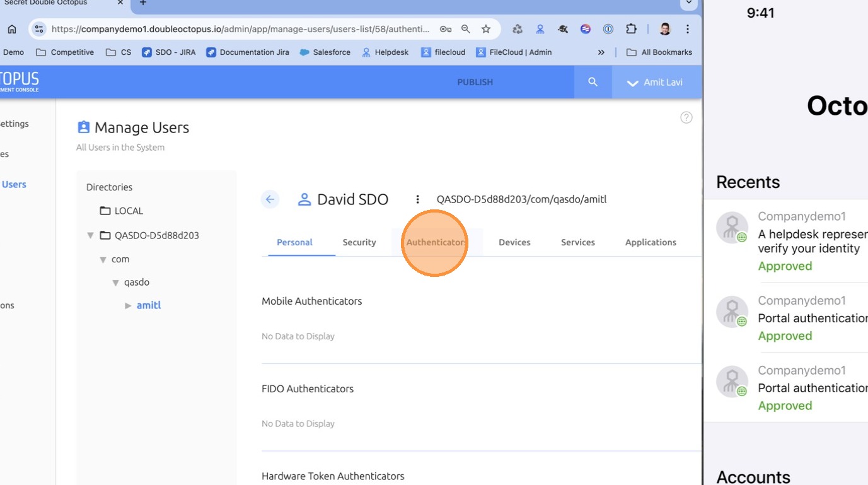The image size is (868, 485).
Task: Open the Salesforce bookmark
Action: [x=325, y=52]
